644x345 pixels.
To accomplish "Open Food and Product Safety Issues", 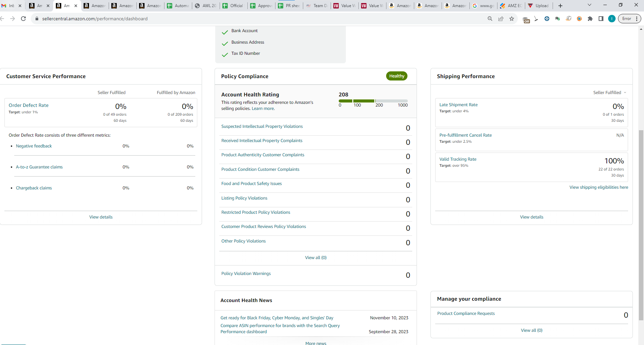I will 251,184.
